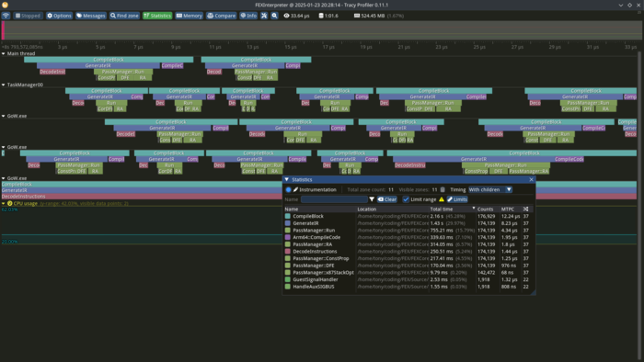This screenshot has width=644, height=362.
Task: Open the tools wrench icon menu
Action: click(264, 16)
